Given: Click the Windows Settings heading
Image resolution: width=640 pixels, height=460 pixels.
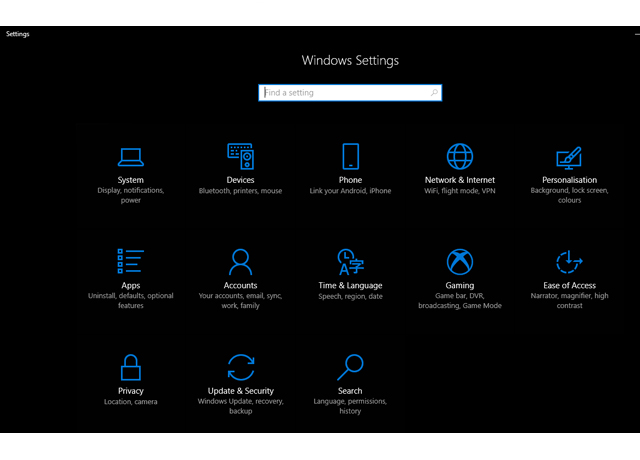Looking at the screenshot, I should [350, 60].
